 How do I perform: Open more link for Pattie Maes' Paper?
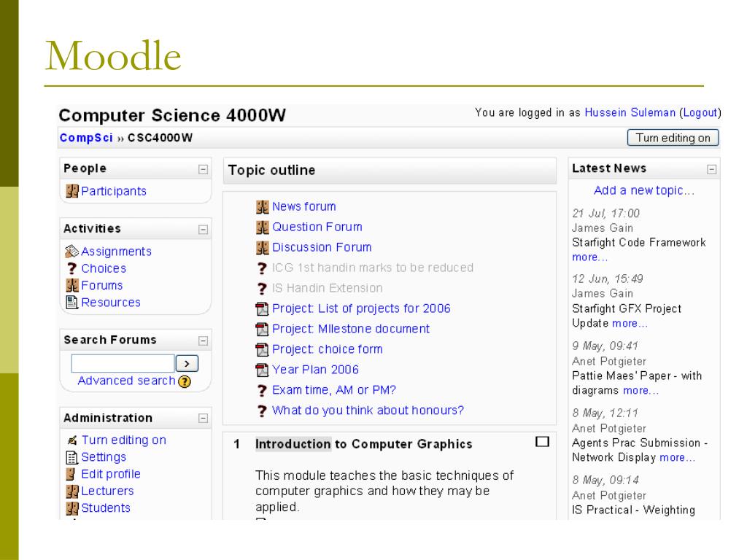click(x=640, y=391)
